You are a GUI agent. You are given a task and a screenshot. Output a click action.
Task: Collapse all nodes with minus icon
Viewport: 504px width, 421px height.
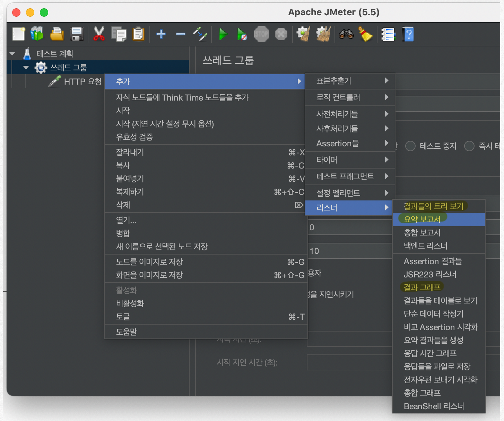coord(181,34)
